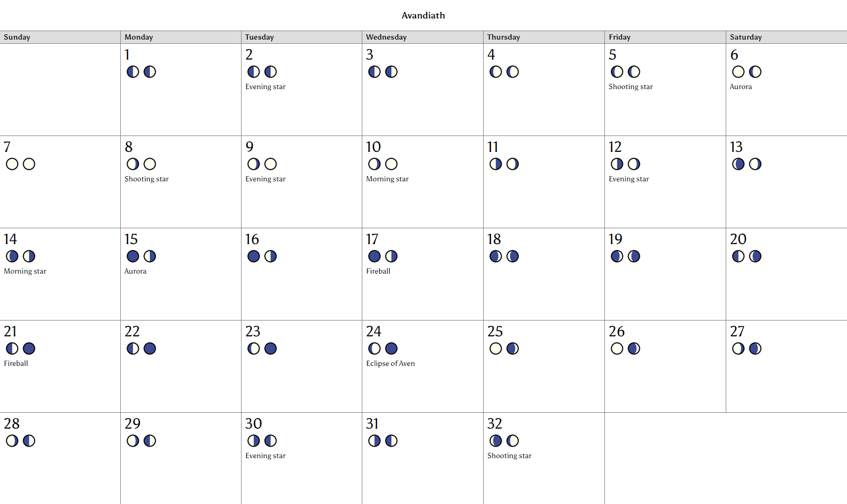
Task: Click the first moon icon on day 25
Action: pos(496,348)
